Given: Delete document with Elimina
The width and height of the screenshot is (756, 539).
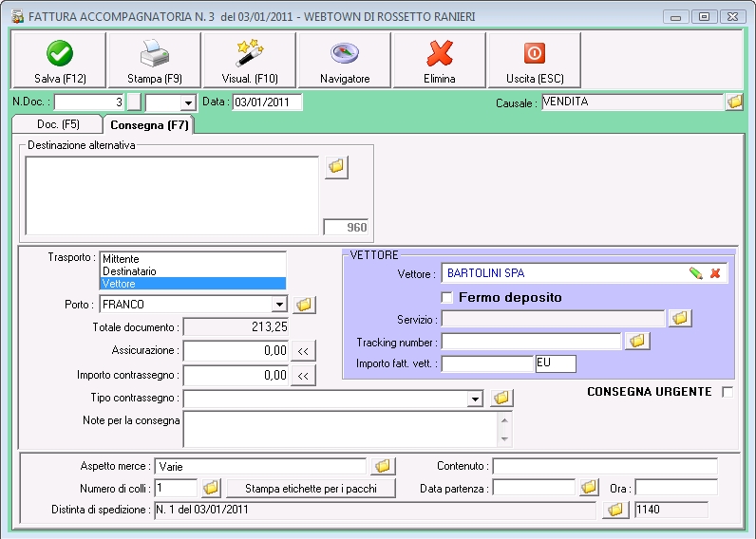Looking at the screenshot, I should [439, 60].
